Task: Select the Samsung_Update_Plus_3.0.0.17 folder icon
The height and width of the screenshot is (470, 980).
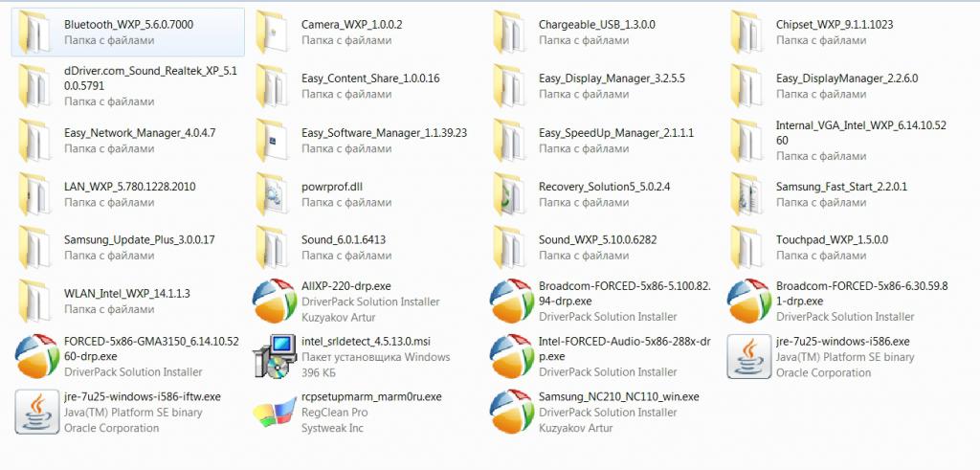Action: (x=33, y=247)
